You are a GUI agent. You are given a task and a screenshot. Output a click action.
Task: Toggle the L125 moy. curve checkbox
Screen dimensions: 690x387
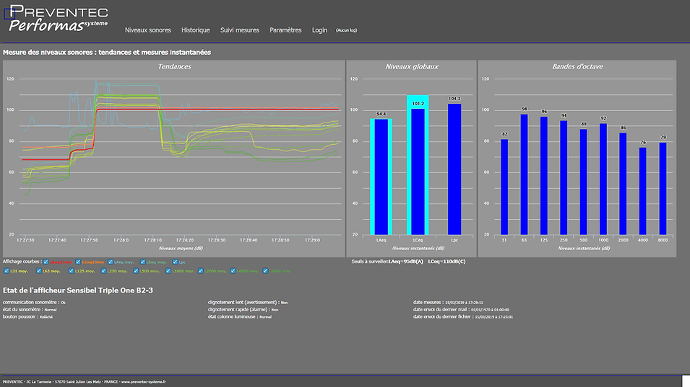(71, 271)
